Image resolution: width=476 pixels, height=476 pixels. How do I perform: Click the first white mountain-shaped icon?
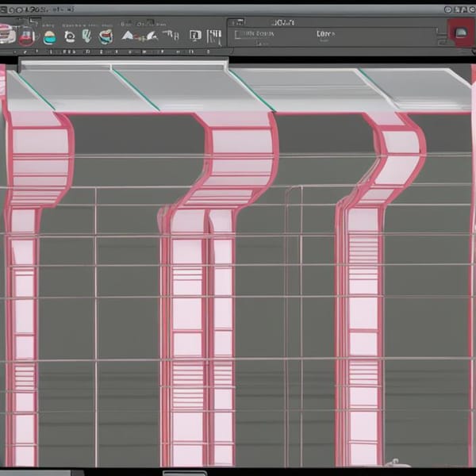pos(128,36)
